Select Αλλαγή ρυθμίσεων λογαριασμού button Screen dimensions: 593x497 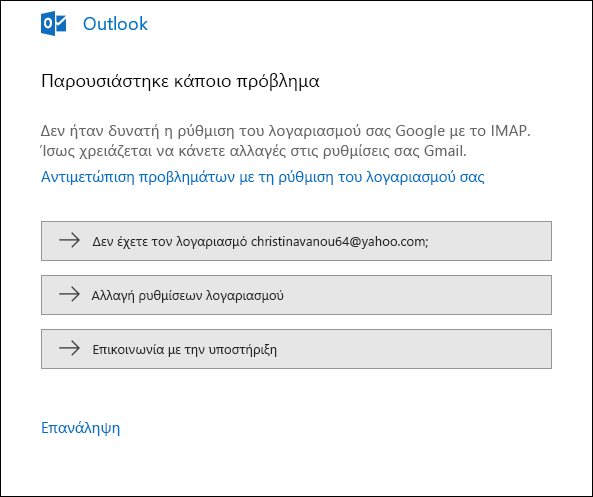[x=296, y=295]
